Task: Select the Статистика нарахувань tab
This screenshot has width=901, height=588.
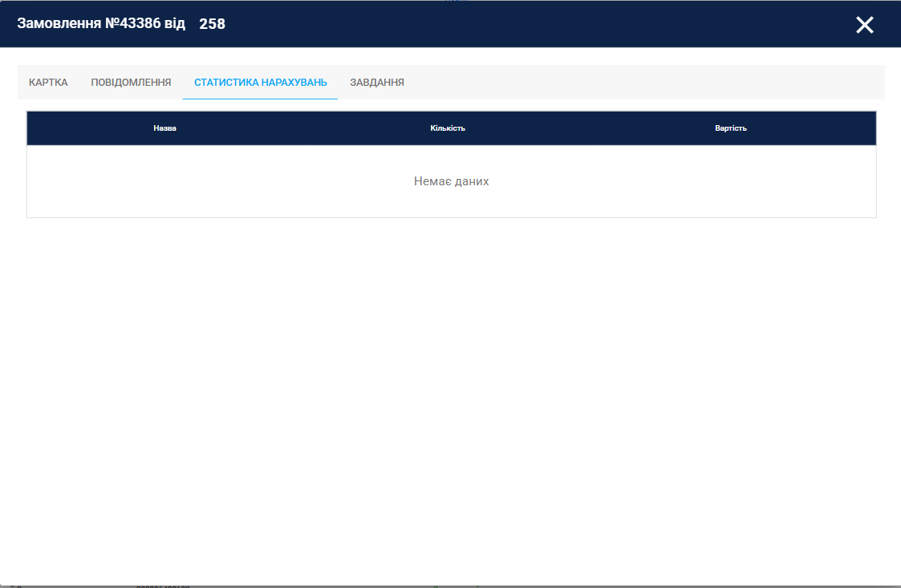Action: point(260,83)
